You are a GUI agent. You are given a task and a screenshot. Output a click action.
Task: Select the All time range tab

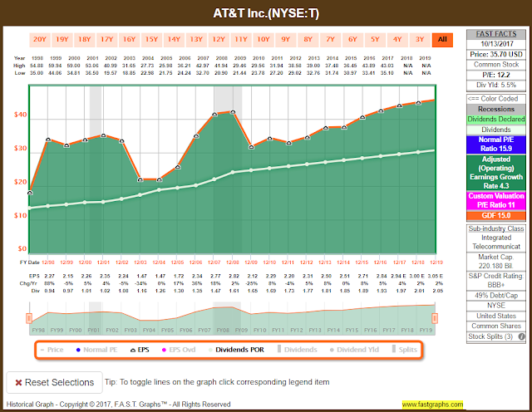(x=442, y=39)
